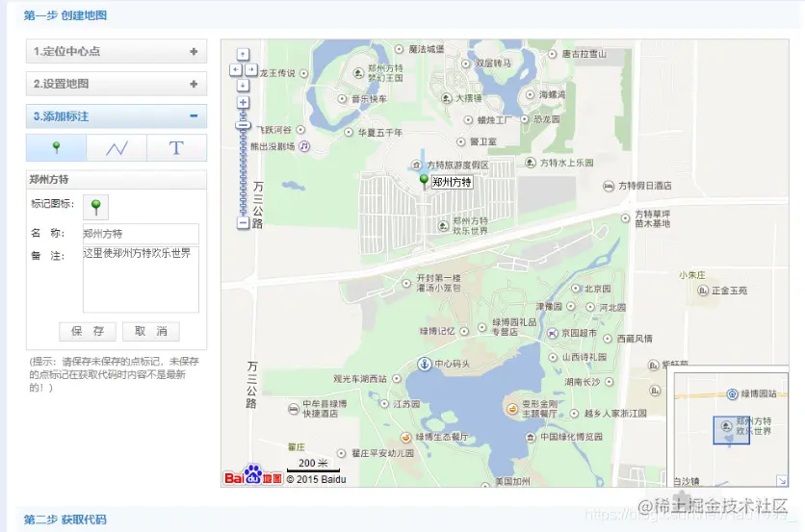Collapse the 3.添加标注 section
The width and height of the screenshot is (805, 532).
117,116
